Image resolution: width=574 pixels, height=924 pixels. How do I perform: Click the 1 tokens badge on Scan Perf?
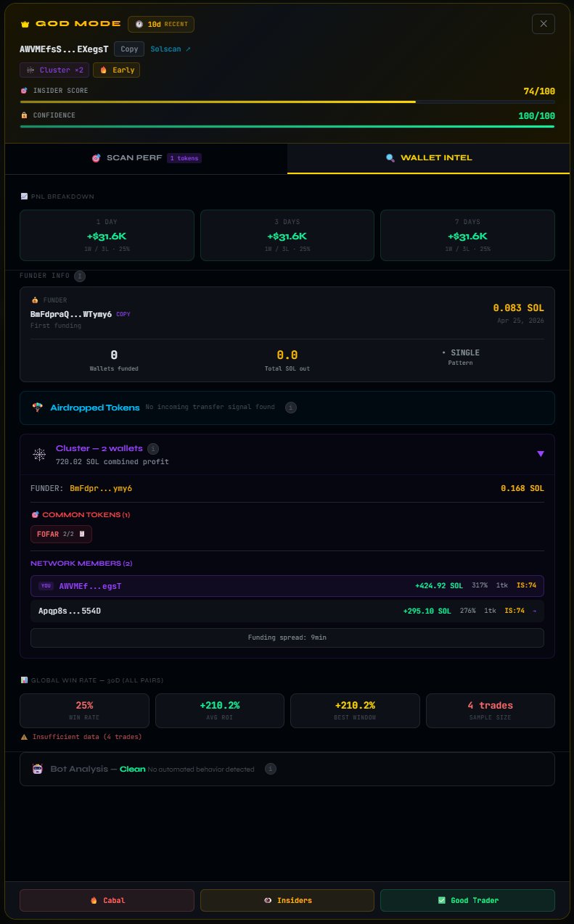pyautogui.click(x=184, y=158)
